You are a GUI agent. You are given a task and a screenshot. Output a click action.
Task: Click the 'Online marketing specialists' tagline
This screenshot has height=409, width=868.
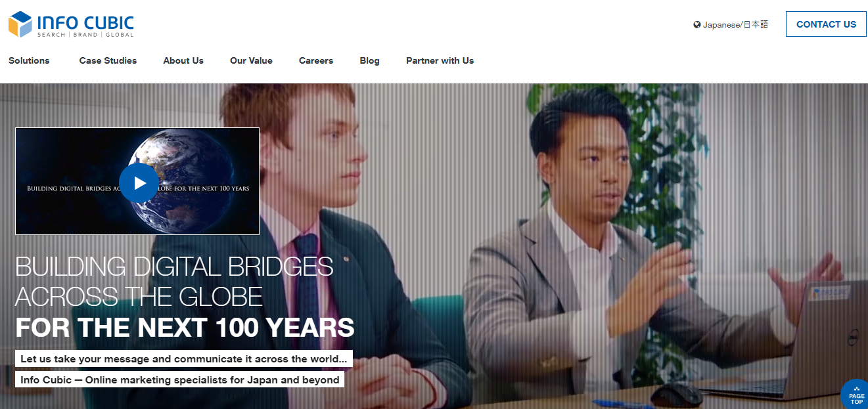[x=179, y=379]
